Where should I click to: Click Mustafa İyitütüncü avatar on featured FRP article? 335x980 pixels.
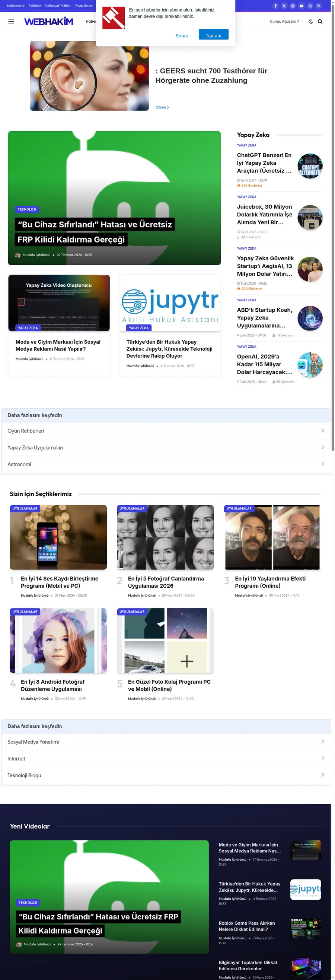17,255
